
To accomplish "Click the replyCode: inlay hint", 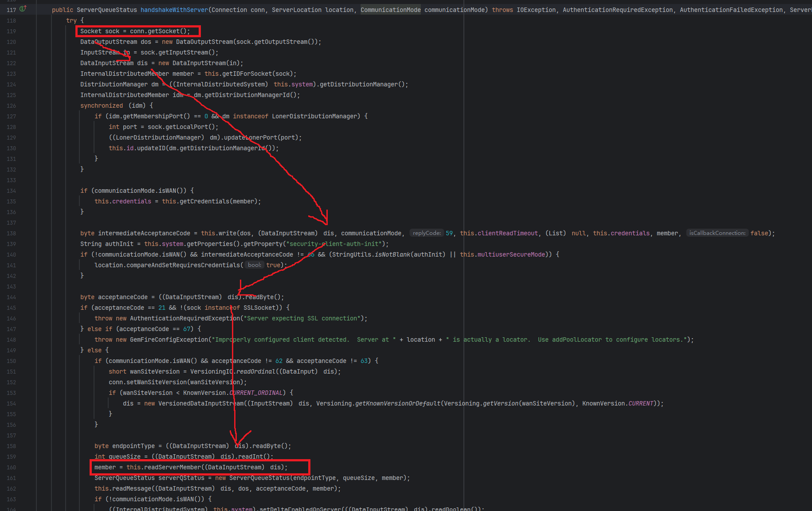I will tap(427, 233).
